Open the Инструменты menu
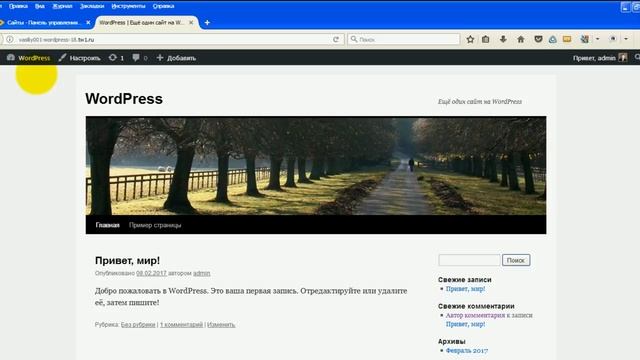The width and height of the screenshot is (640, 360). 128,6
